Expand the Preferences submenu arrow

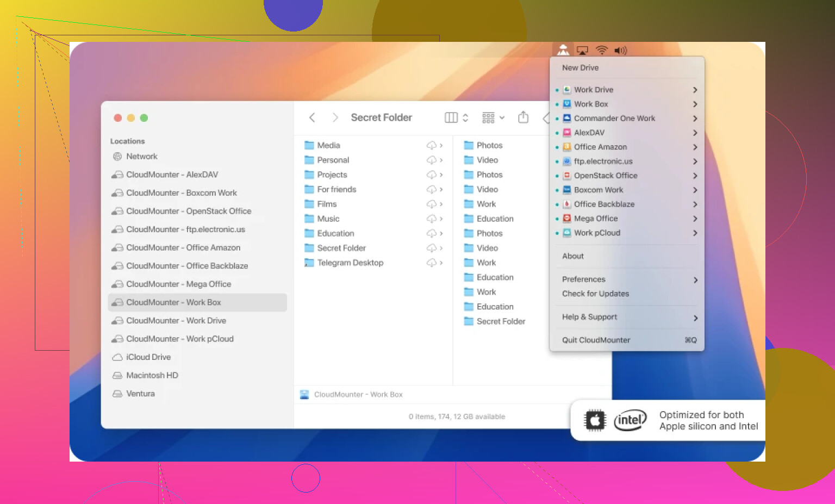pyautogui.click(x=695, y=280)
